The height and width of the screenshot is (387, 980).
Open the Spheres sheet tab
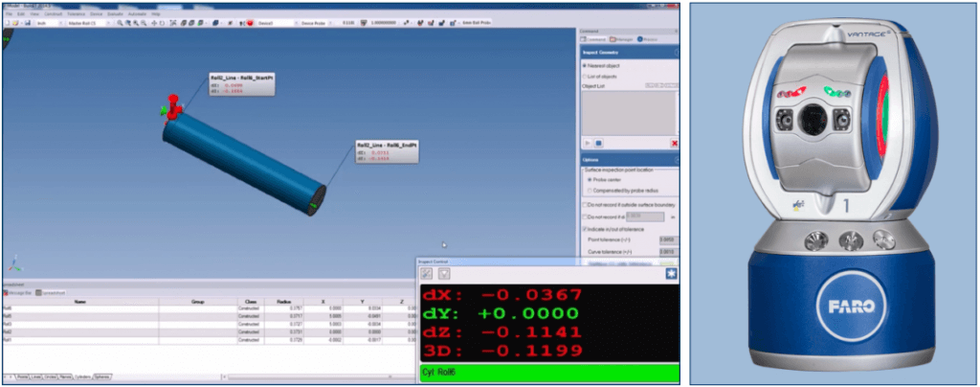(x=101, y=377)
